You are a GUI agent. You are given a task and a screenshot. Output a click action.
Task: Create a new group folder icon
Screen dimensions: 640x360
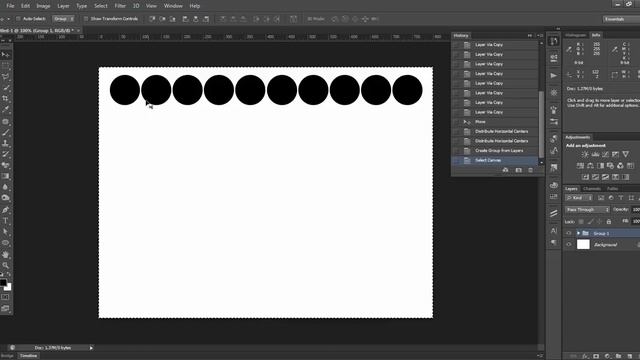tap(618, 356)
